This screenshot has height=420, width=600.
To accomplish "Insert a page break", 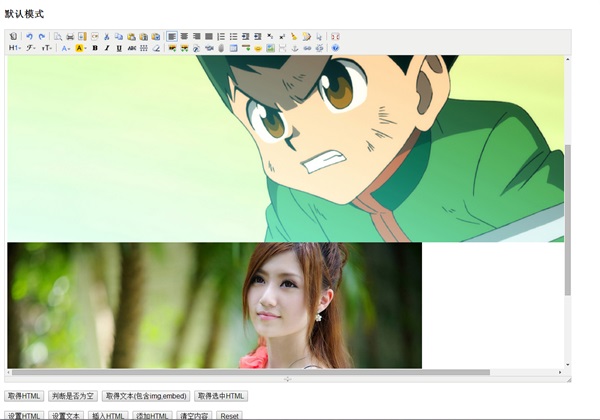I will (x=282, y=48).
